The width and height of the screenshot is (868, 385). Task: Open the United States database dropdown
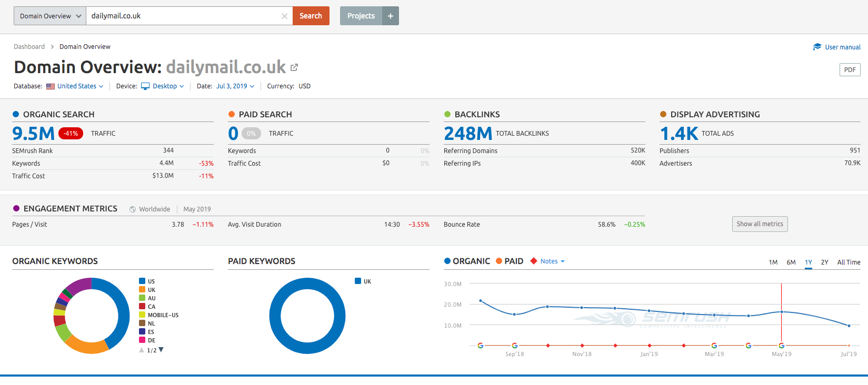click(x=80, y=86)
